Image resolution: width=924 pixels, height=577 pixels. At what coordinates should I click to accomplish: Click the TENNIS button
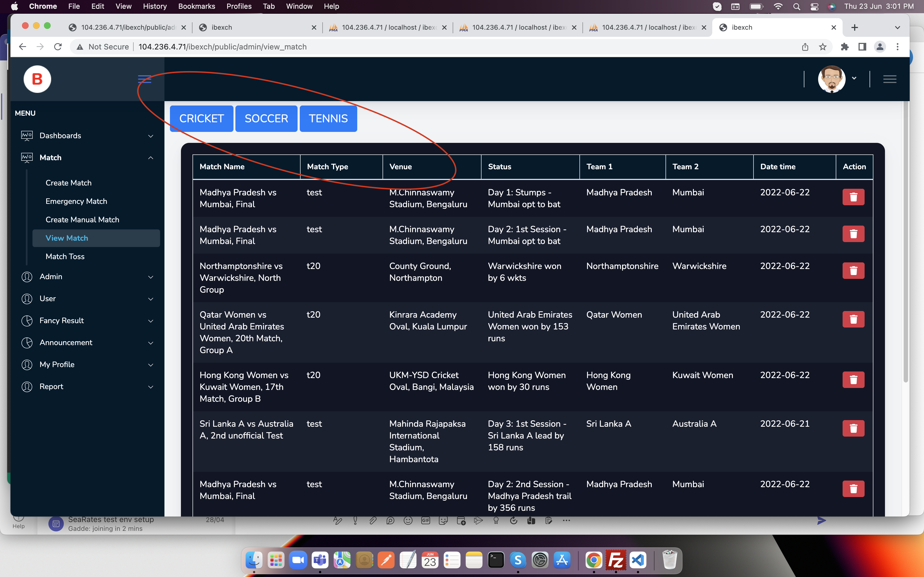pos(328,119)
